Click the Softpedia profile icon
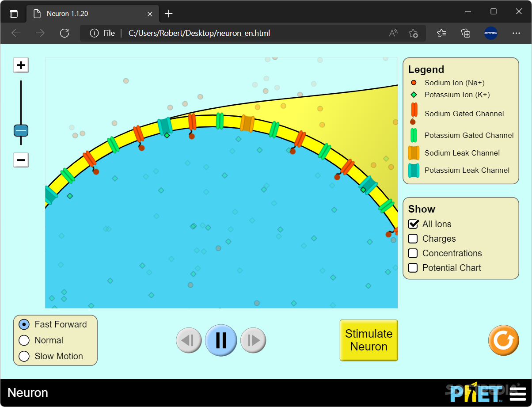 pos(491,33)
